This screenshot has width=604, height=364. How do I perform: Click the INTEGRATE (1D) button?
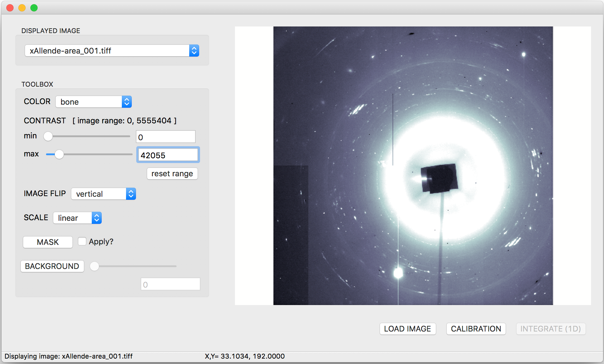[x=550, y=329]
